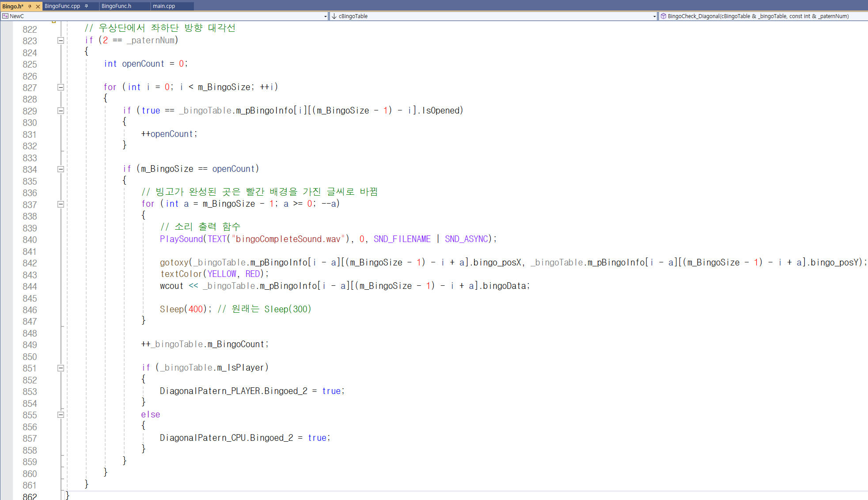Open the NewC project scope dropdown
This screenshot has height=500, width=868.
pos(325,16)
